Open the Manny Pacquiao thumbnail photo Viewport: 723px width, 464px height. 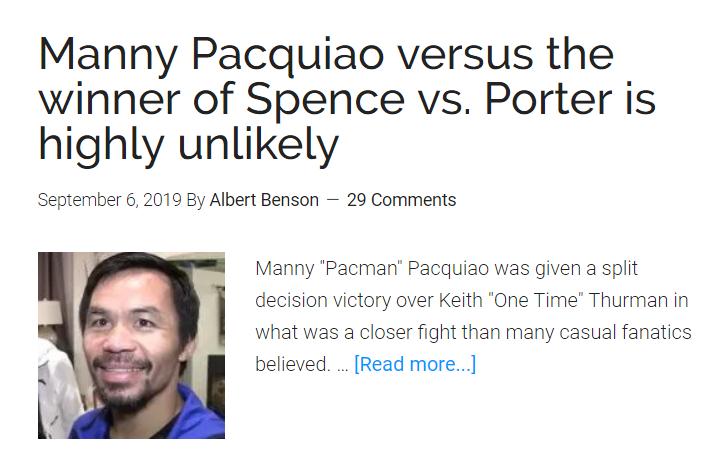131,345
